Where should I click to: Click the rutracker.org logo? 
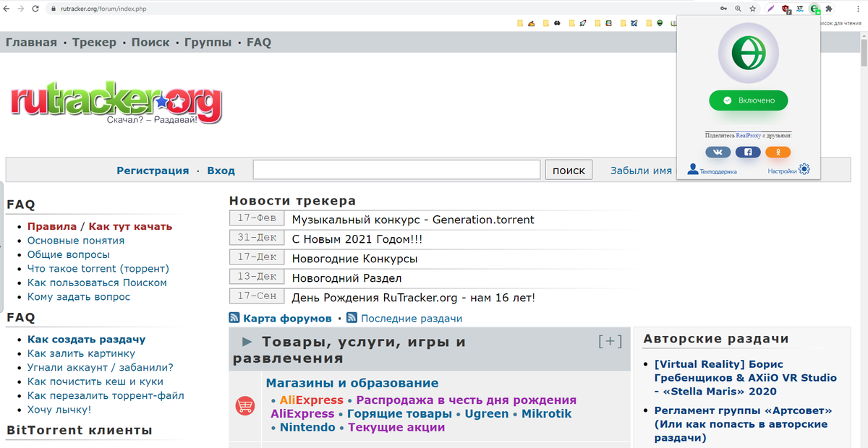click(x=116, y=104)
